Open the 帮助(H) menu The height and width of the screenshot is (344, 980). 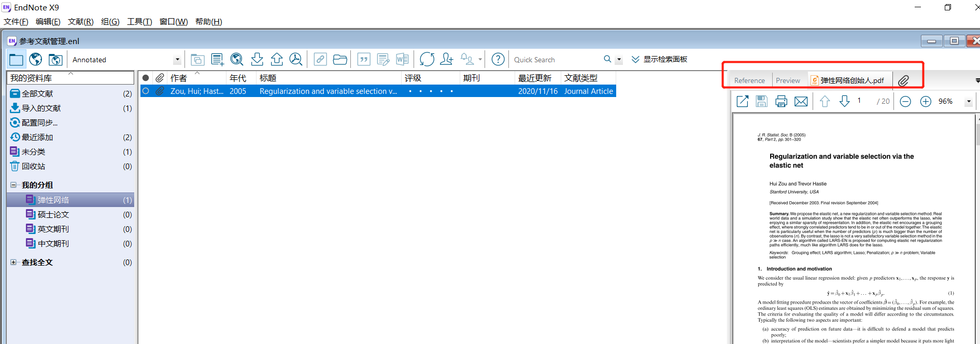pyautogui.click(x=209, y=22)
